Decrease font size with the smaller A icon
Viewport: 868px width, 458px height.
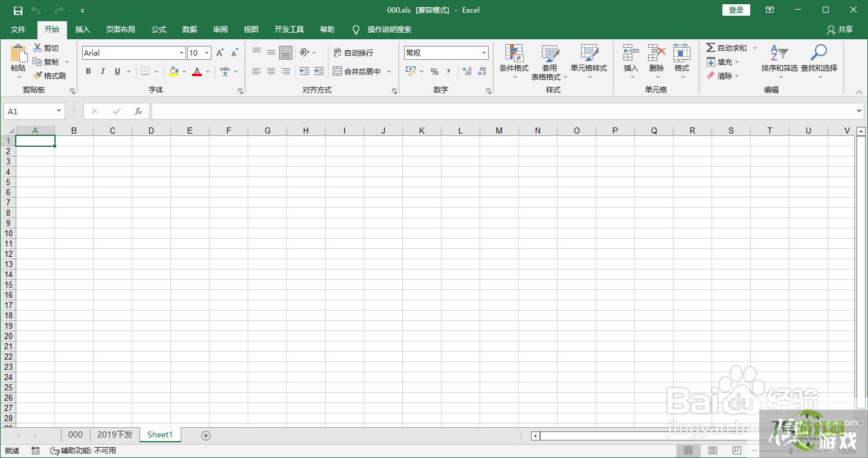coord(234,53)
